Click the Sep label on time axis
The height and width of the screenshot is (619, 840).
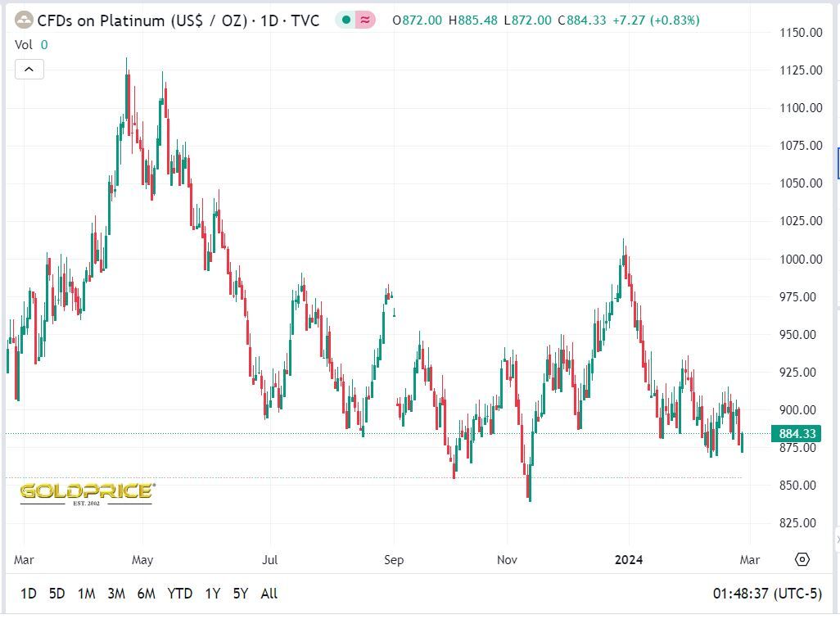click(x=394, y=559)
